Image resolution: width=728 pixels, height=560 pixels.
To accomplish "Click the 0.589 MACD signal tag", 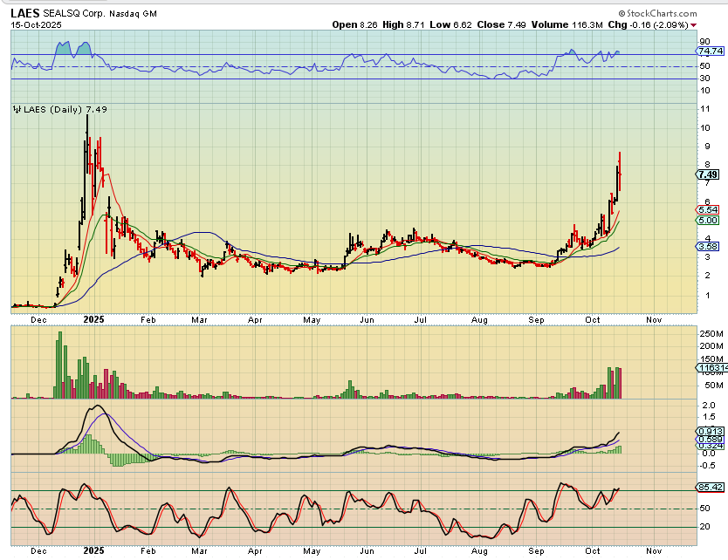I will pyautogui.click(x=711, y=439).
